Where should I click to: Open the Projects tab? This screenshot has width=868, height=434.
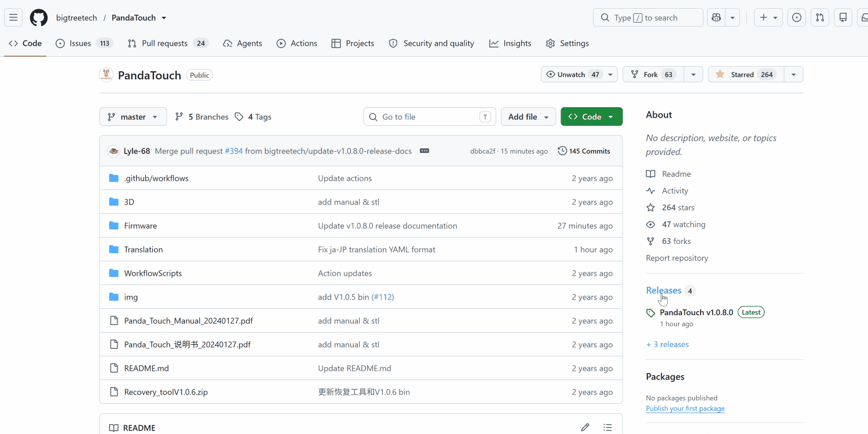(353, 43)
